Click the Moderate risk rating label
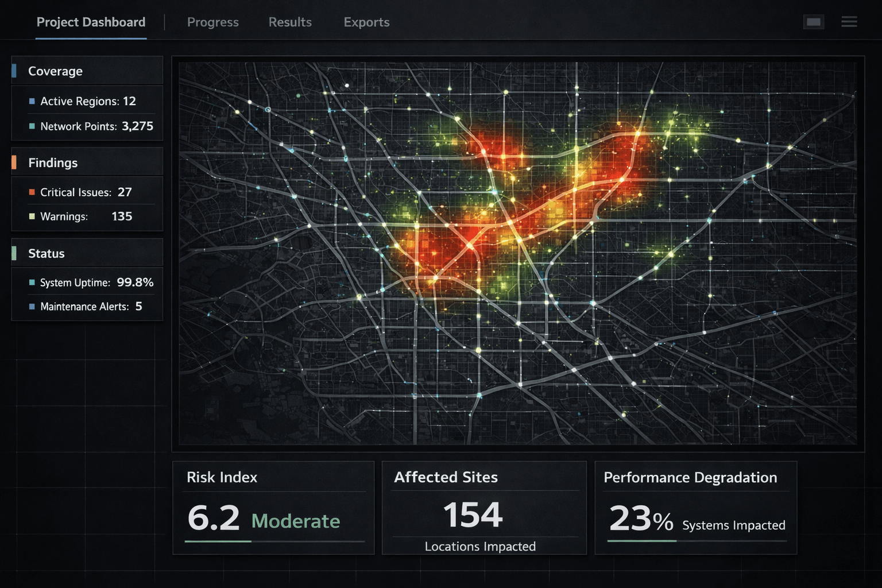Image resolution: width=882 pixels, height=588 pixels. tap(296, 521)
